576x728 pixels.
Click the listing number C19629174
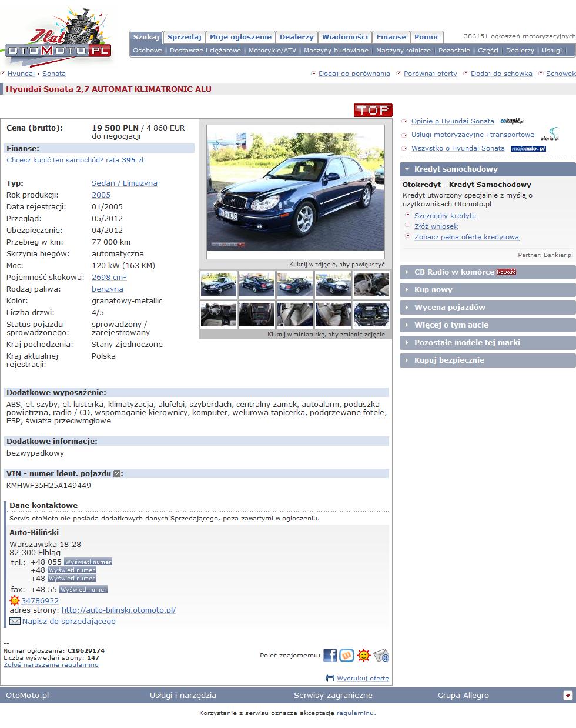click(x=86, y=651)
